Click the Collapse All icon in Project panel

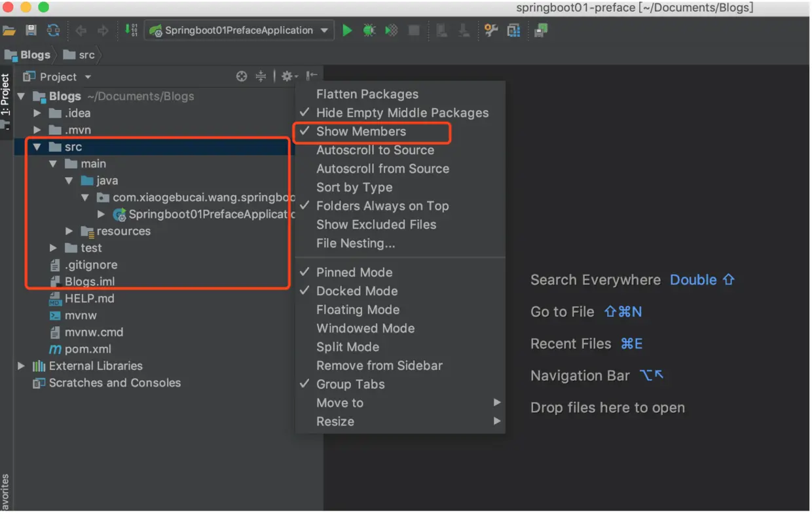pos(261,77)
